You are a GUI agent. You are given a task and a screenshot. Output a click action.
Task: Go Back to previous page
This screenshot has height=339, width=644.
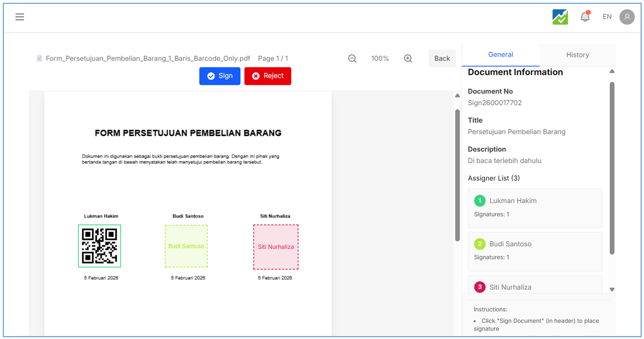(442, 58)
